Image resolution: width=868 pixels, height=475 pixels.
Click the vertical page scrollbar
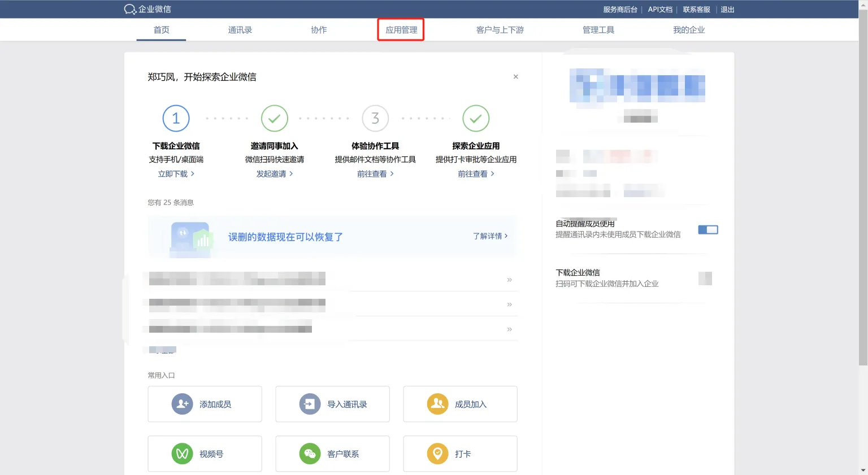pyautogui.click(x=863, y=186)
